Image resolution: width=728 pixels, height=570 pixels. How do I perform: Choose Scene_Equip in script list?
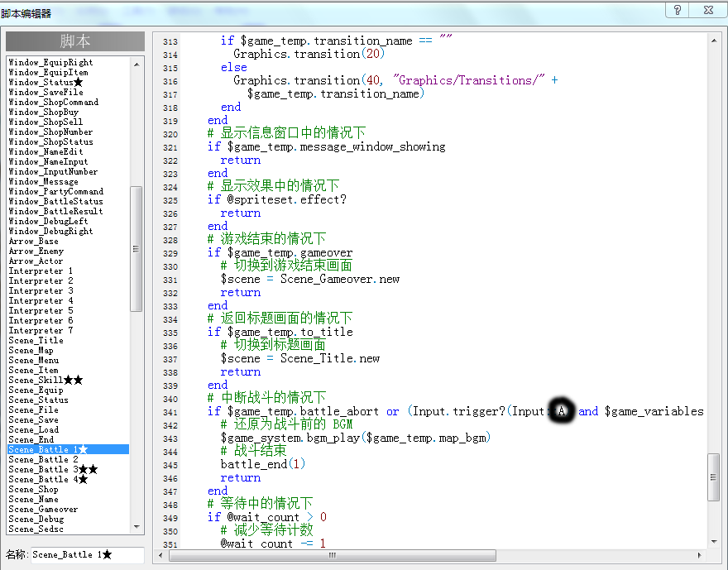pyautogui.click(x=36, y=390)
